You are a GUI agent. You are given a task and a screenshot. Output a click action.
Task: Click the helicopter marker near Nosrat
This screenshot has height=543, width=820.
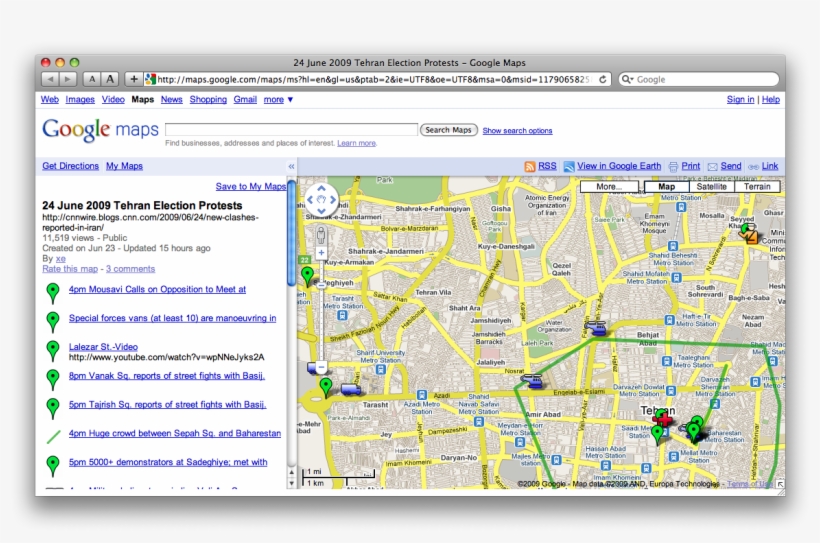pos(532,380)
